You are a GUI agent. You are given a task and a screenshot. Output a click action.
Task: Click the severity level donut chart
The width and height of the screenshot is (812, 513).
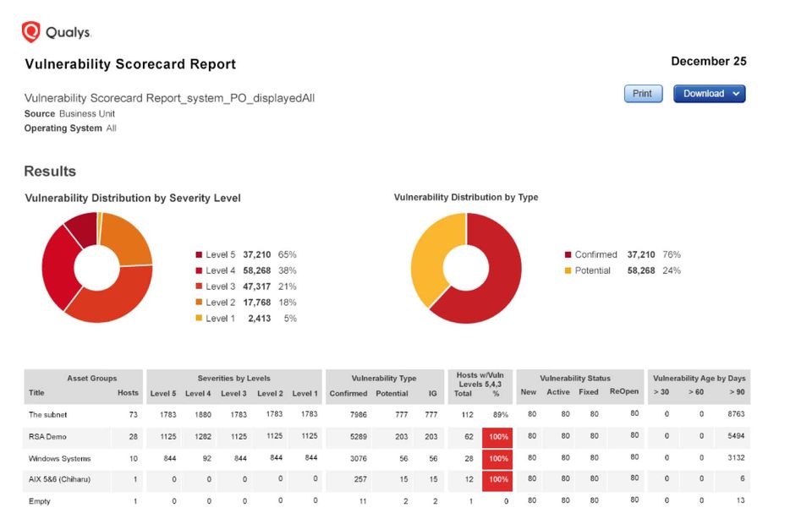97,268
